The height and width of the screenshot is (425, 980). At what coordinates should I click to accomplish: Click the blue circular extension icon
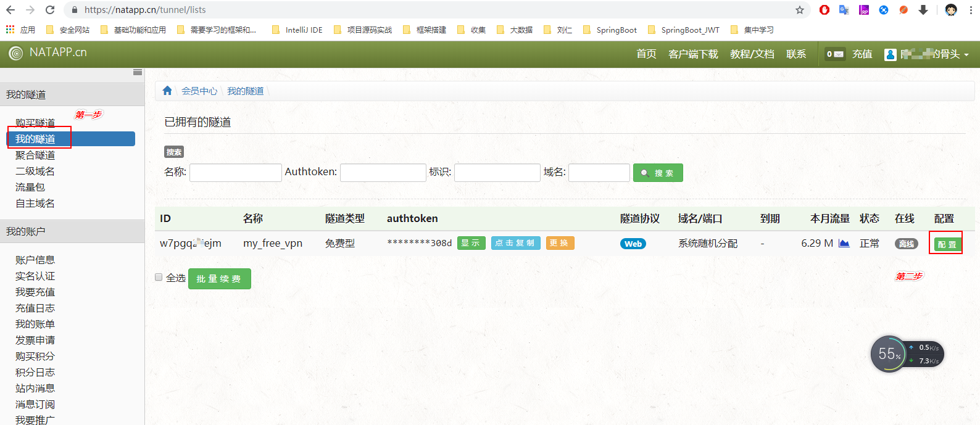884,10
